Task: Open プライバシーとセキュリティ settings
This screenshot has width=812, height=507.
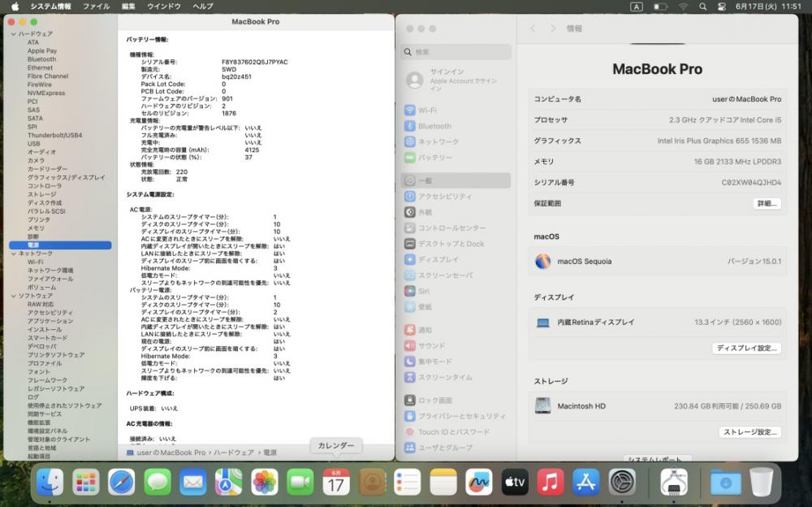Action: tap(456, 416)
